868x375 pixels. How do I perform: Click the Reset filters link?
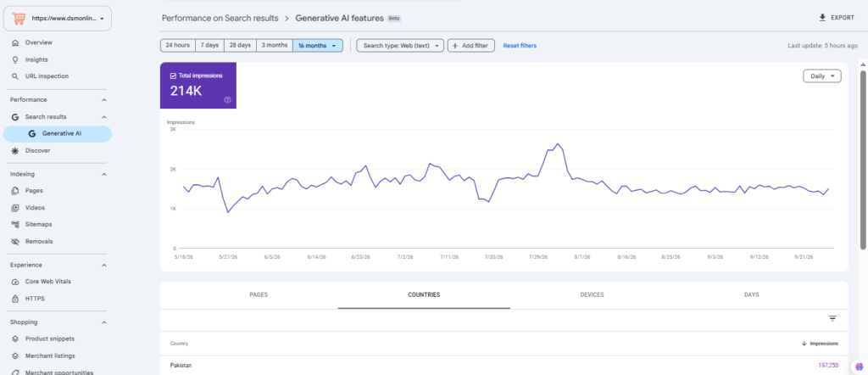(520, 46)
